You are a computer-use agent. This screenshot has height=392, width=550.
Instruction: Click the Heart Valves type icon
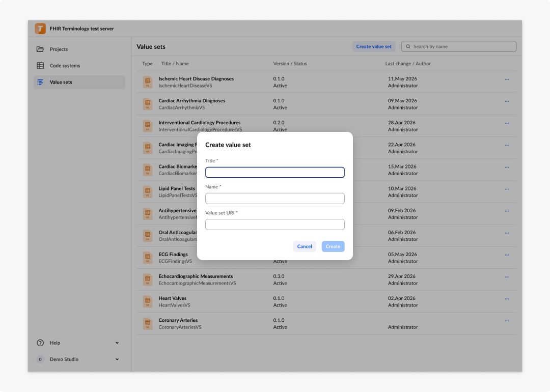[x=148, y=301]
